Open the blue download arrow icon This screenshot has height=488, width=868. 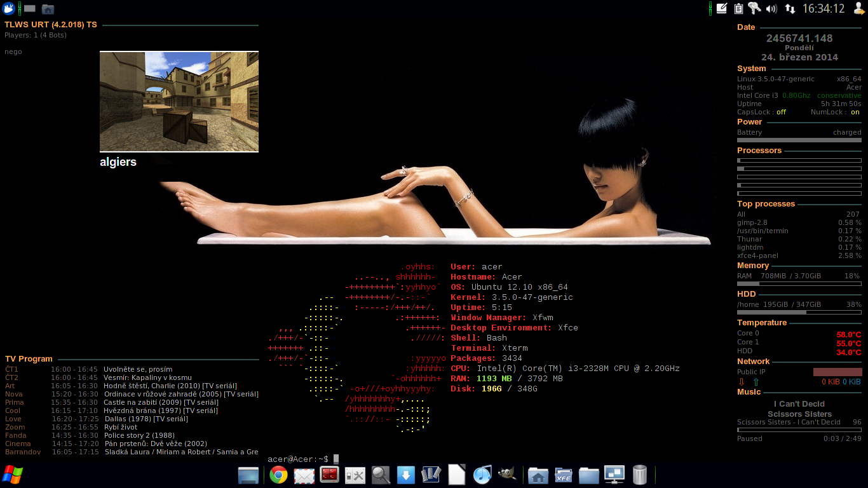406,475
